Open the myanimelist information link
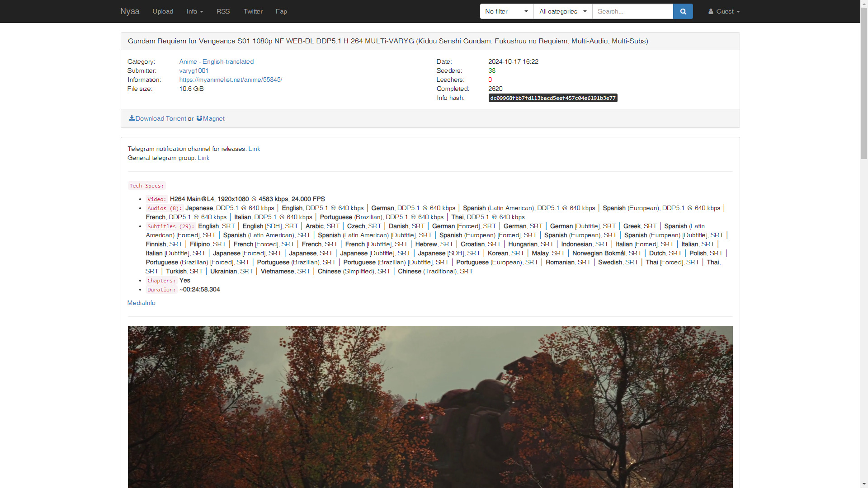The height and width of the screenshot is (488, 868). (x=231, y=80)
